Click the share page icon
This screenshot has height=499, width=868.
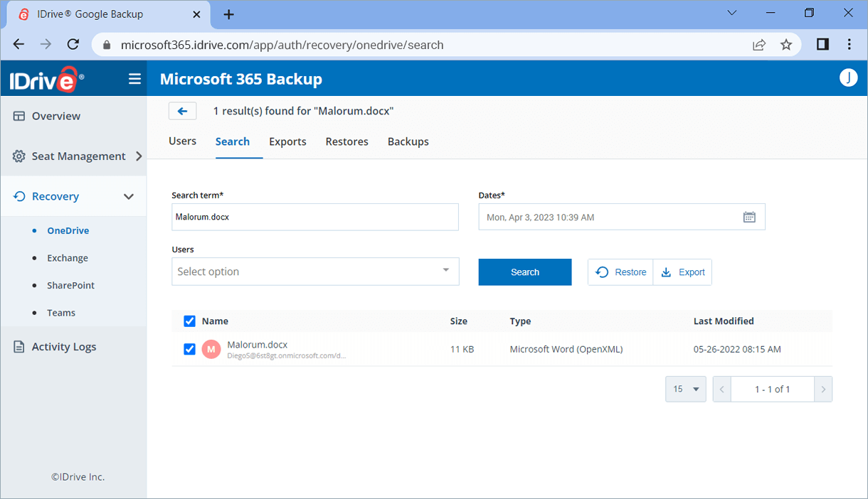759,45
